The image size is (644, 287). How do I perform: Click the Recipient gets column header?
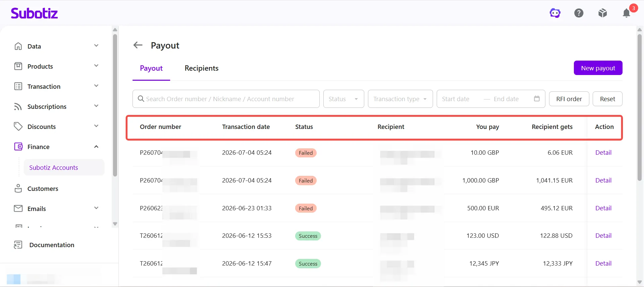(552, 127)
